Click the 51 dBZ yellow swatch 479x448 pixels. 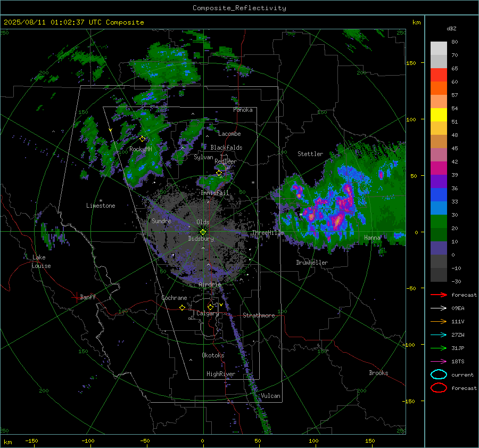(x=439, y=115)
